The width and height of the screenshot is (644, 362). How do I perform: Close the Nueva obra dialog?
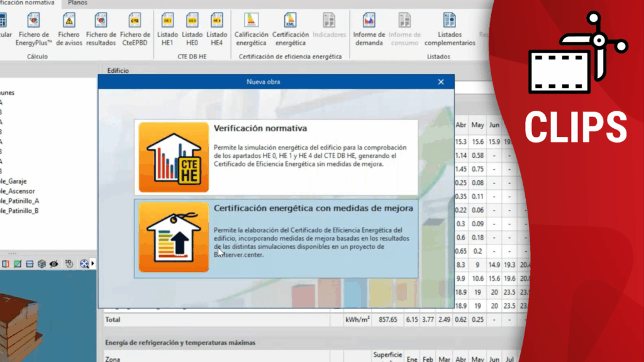[441, 82]
